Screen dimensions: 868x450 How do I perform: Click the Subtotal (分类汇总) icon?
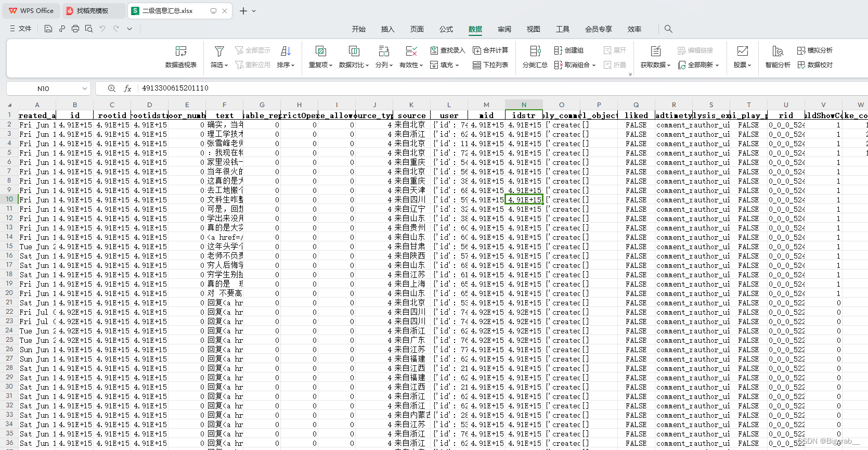coord(535,51)
